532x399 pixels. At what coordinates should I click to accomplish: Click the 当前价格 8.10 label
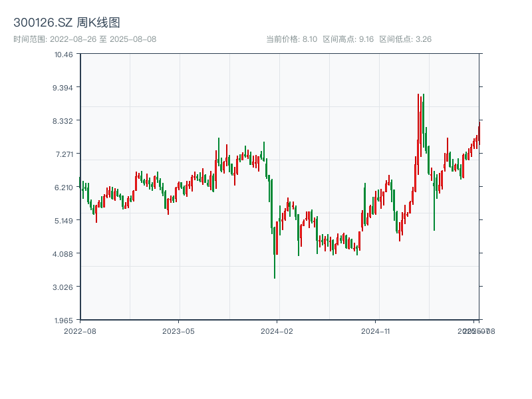pyautogui.click(x=291, y=39)
